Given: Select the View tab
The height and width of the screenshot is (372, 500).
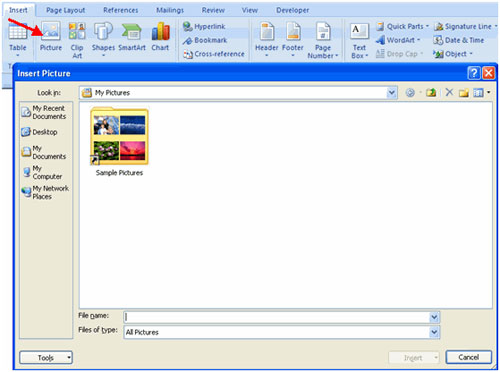Looking at the screenshot, I should [x=250, y=10].
